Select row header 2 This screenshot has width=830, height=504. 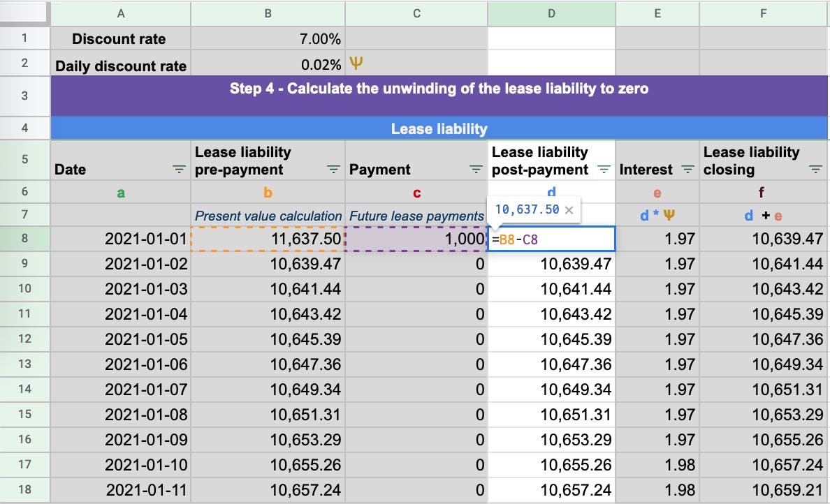tap(25, 63)
